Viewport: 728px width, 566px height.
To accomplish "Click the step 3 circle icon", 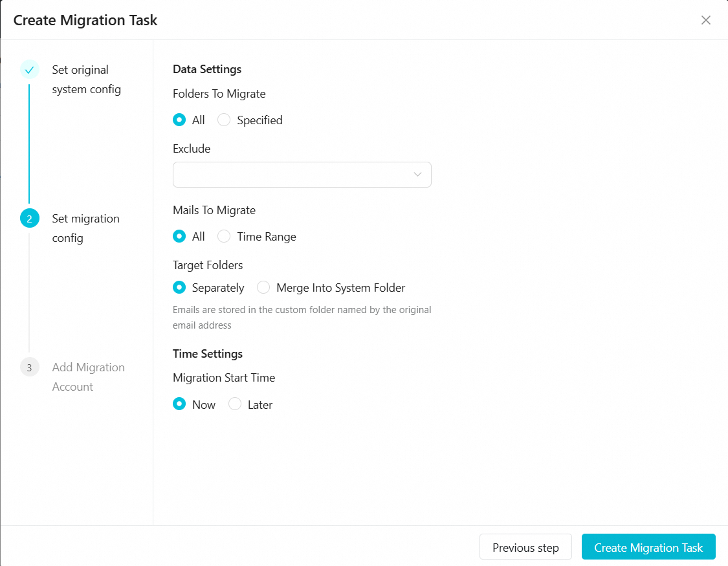I will [x=29, y=367].
